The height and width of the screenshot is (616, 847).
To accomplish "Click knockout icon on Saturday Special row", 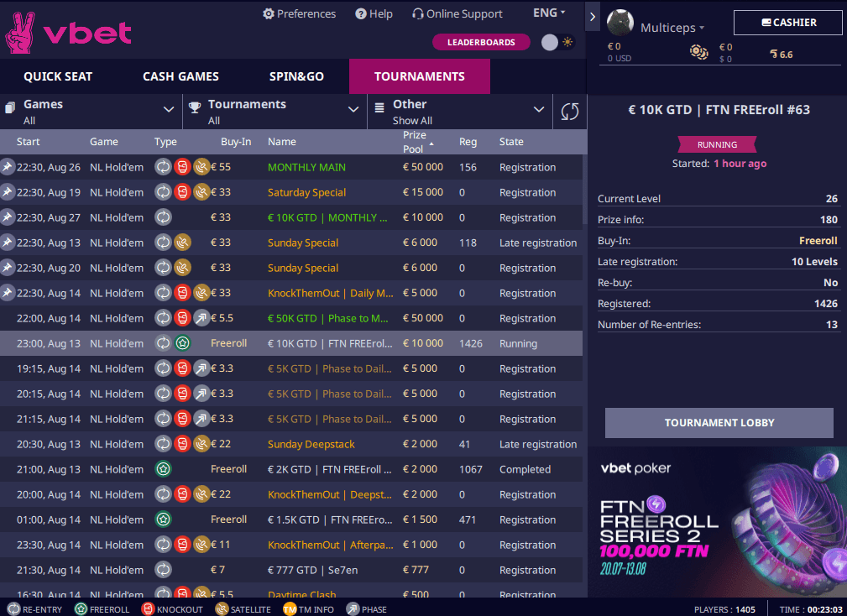I will coord(183,192).
